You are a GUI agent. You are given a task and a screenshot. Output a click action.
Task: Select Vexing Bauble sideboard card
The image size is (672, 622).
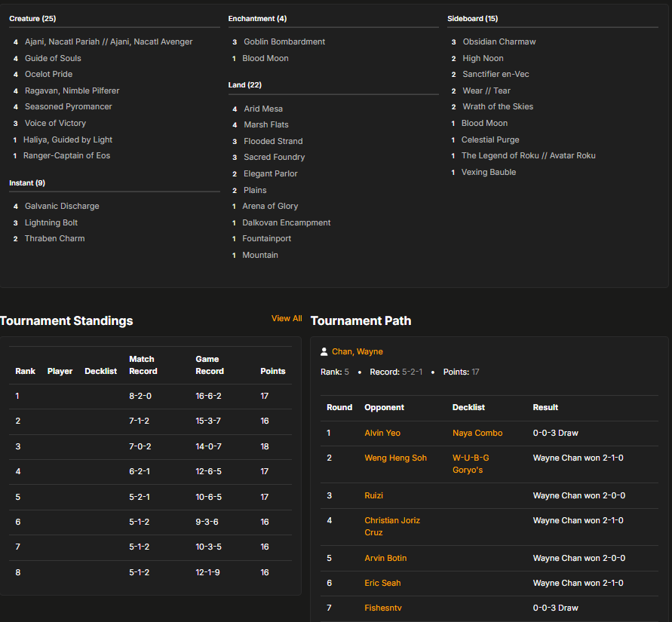point(489,172)
